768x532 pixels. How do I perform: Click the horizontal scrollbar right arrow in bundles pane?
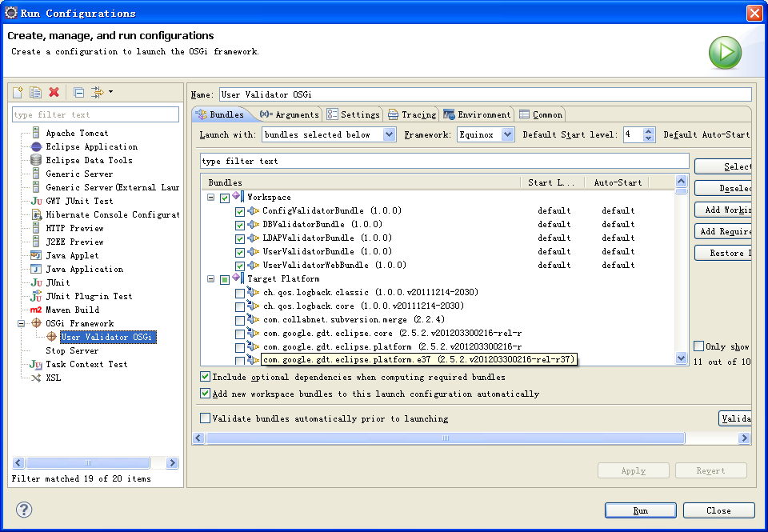point(745,438)
